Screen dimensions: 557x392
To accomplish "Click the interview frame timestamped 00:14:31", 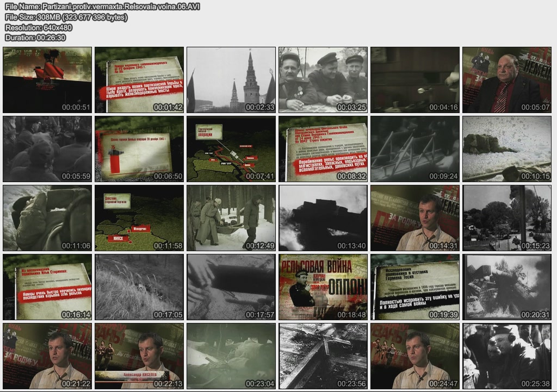I will tap(415, 218).
